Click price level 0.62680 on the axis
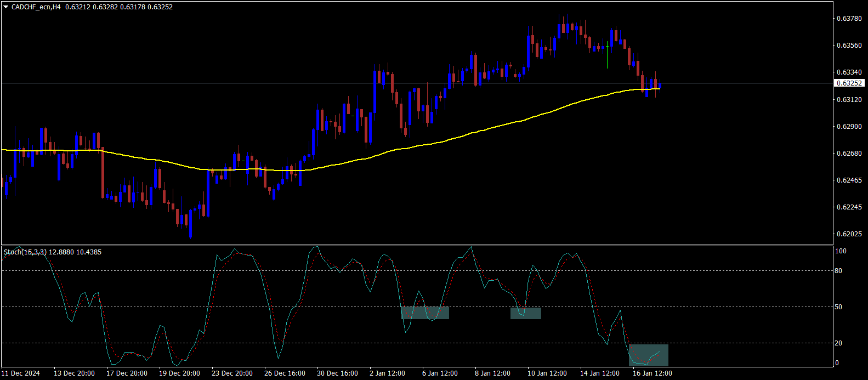The width and height of the screenshot is (868, 380). tap(848, 154)
